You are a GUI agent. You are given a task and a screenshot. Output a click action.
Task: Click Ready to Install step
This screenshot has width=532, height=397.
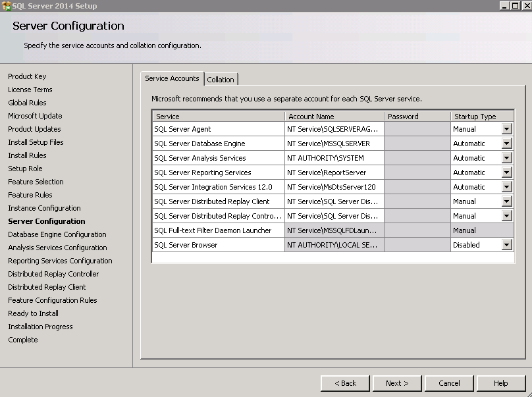click(33, 313)
